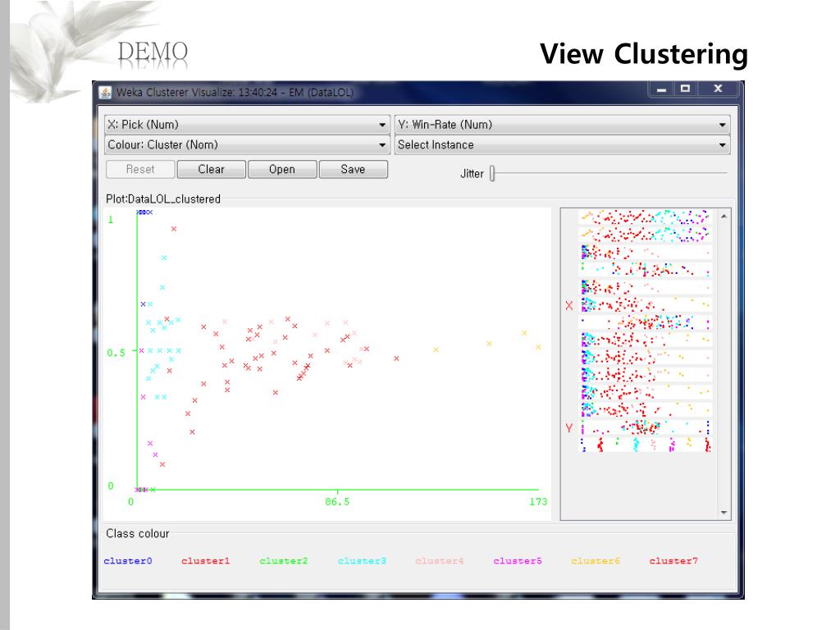Select the attribute strip marked with X
This screenshot has width=840, height=630.
[x=646, y=305]
